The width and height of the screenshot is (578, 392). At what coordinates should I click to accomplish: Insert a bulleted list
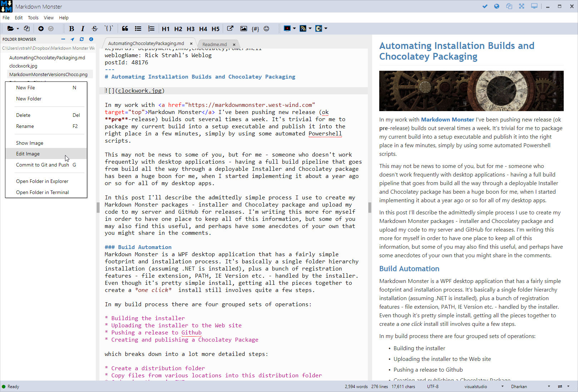pyautogui.click(x=138, y=29)
